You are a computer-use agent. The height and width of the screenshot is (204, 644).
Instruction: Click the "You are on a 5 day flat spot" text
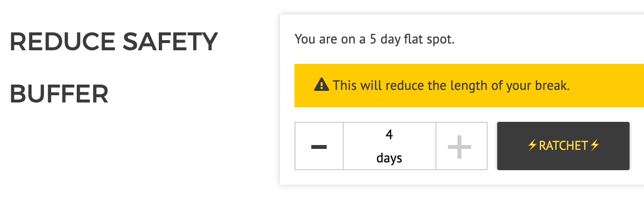click(x=374, y=39)
